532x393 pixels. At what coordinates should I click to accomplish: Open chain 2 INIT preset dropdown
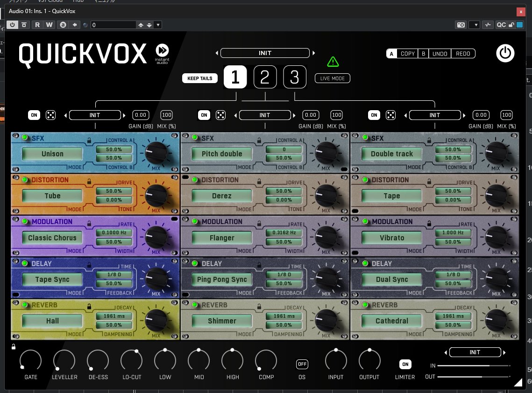coord(265,115)
